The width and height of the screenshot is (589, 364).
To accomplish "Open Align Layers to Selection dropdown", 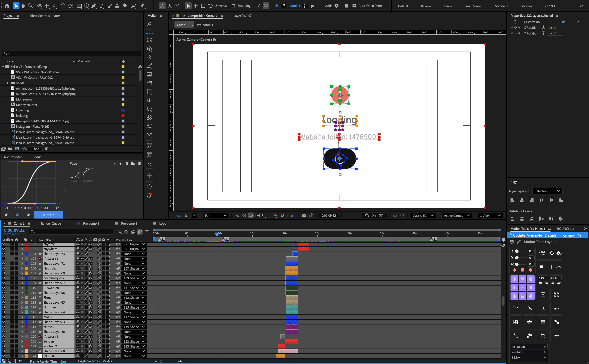I will click(547, 191).
